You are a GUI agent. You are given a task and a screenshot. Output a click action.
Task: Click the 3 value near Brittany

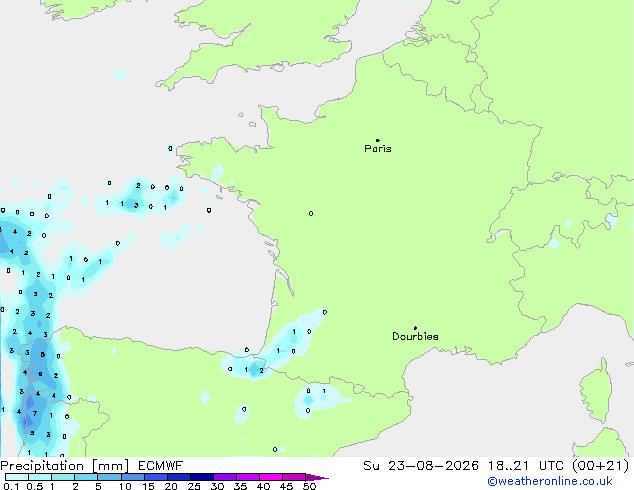(x=136, y=205)
